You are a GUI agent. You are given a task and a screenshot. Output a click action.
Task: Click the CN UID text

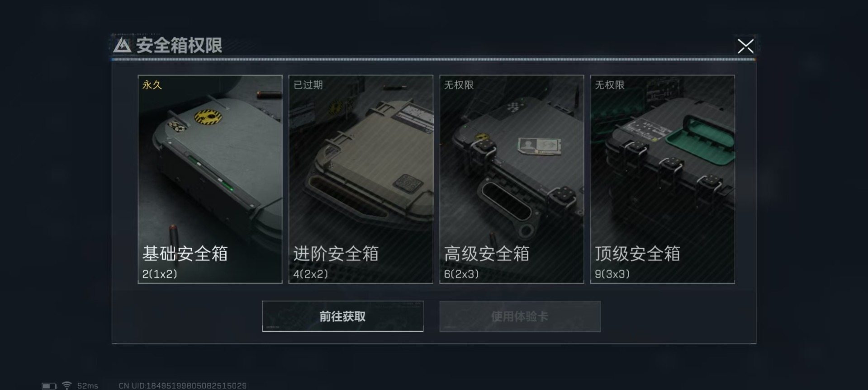tap(182, 385)
